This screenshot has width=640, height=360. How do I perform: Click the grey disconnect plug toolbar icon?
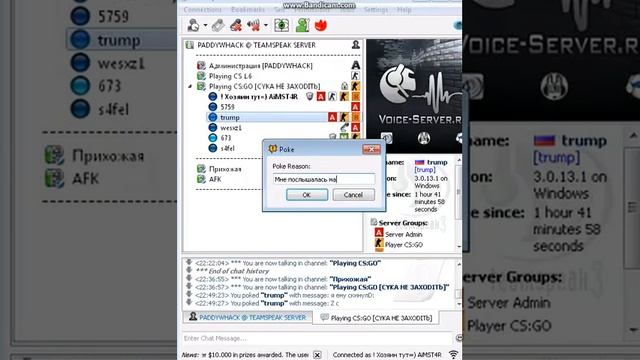[218, 25]
